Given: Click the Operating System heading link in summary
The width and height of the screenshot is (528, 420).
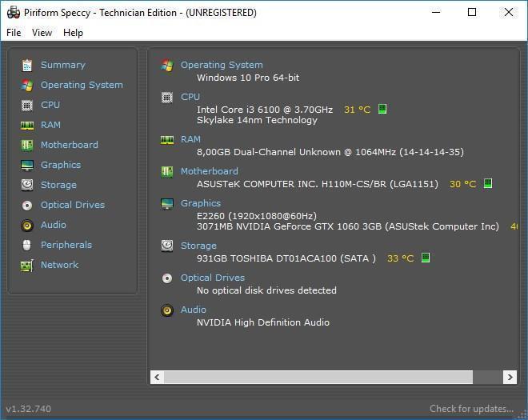Looking at the screenshot, I should click(x=222, y=65).
